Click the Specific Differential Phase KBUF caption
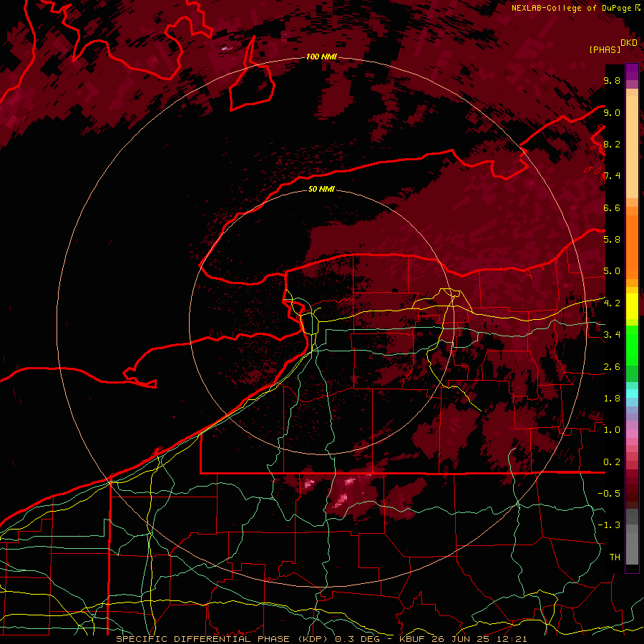This screenshot has width=644, height=644. click(321, 639)
